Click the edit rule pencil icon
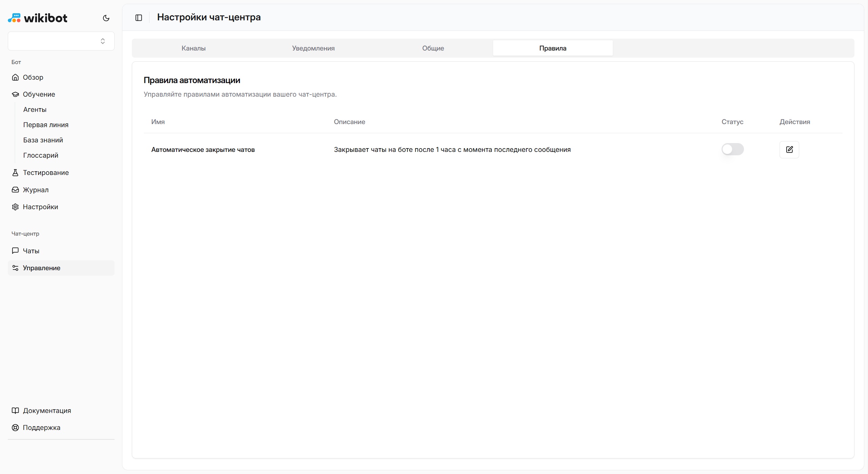Image resolution: width=868 pixels, height=474 pixels. click(x=789, y=150)
